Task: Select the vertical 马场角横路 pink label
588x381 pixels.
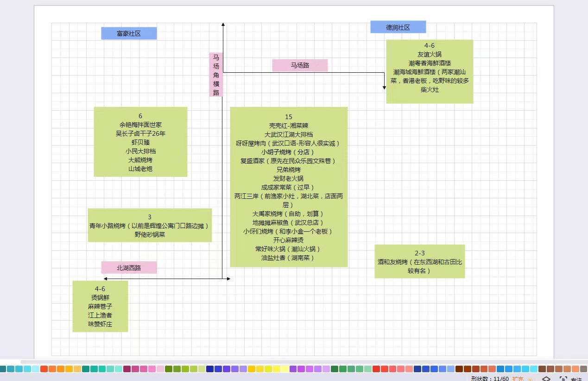Action: (216, 75)
